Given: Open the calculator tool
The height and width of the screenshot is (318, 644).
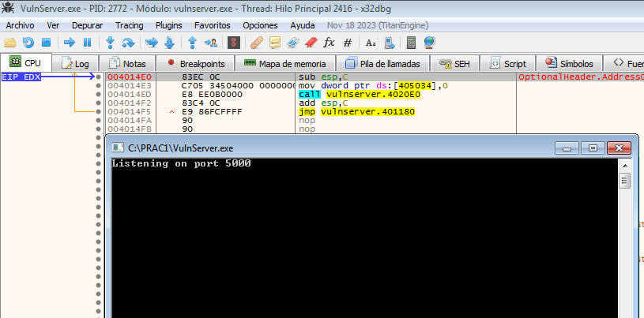Looking at the screenshot, I should (410, 43).
